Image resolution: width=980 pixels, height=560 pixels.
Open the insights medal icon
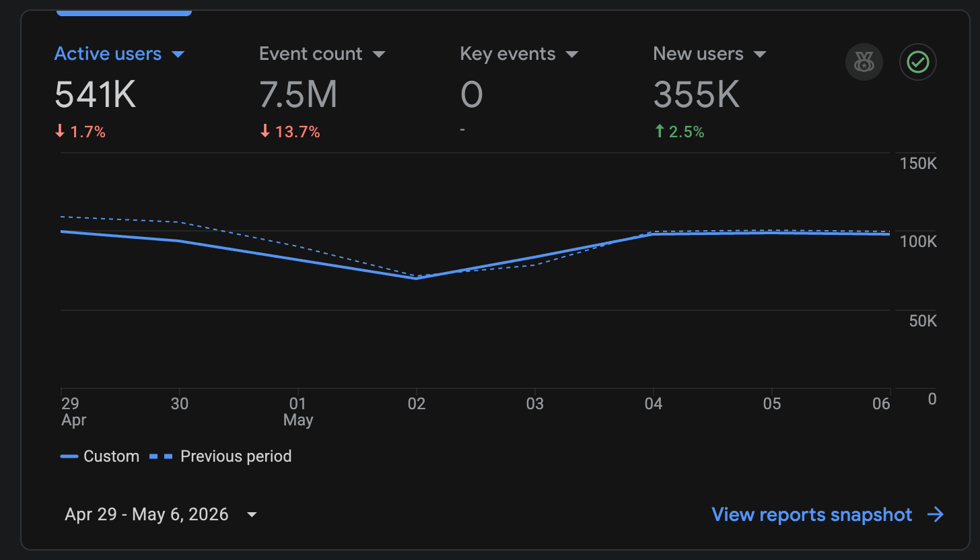[x=864, y=62]
